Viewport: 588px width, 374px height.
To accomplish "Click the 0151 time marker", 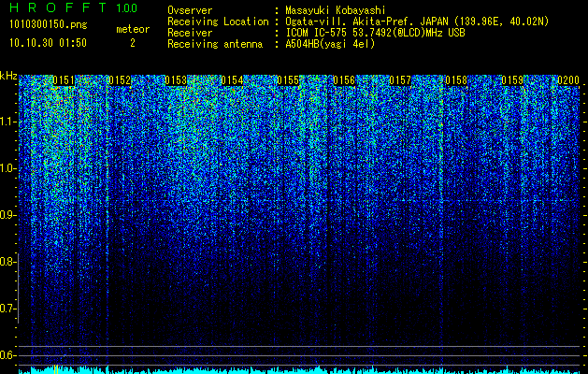I will 64,80.
